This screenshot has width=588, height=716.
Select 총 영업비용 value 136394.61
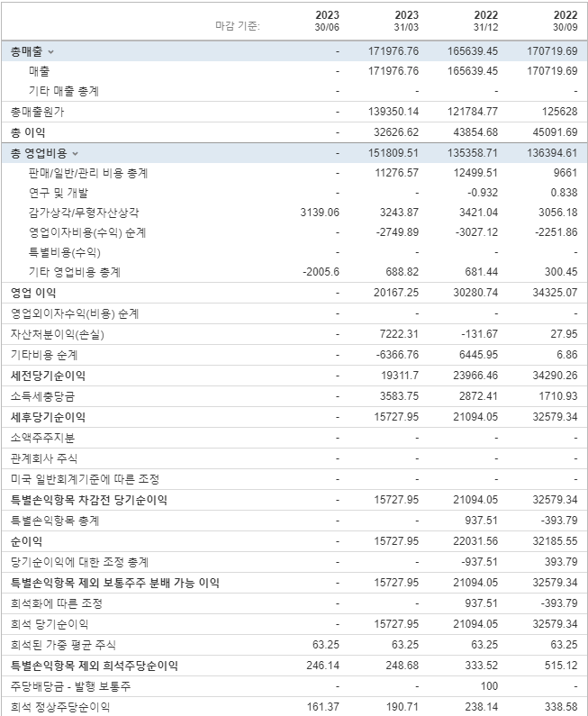click(x=552, y=153)
